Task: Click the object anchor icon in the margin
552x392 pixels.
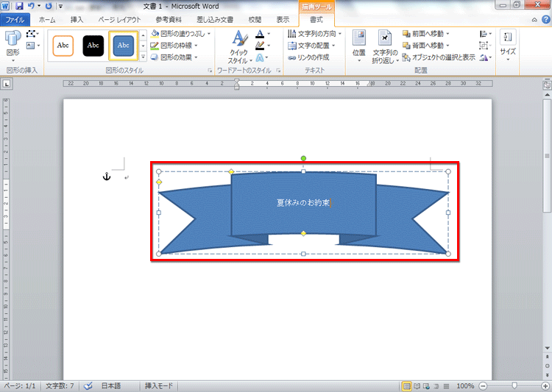Action: (x=107, y=177)
